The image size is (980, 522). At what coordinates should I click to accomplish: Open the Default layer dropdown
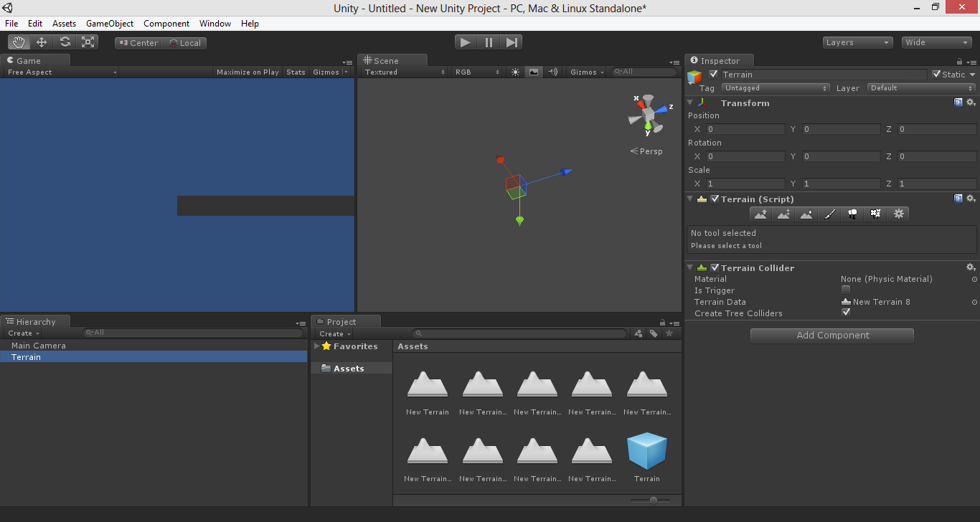(x=921, y=88)
